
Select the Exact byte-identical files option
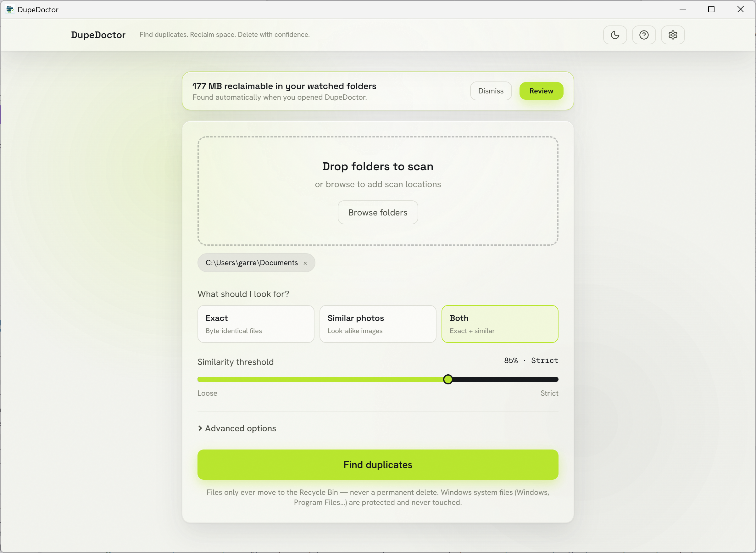256,324
